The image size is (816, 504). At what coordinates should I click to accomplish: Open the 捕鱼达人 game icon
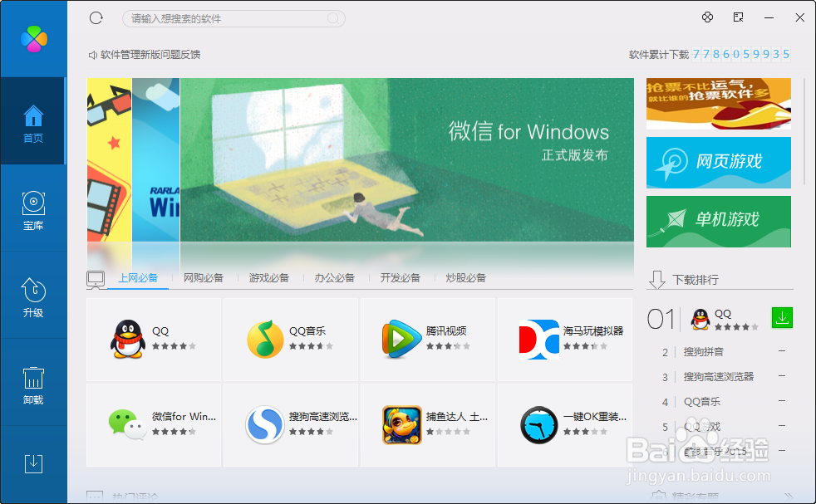click(401, 425)
